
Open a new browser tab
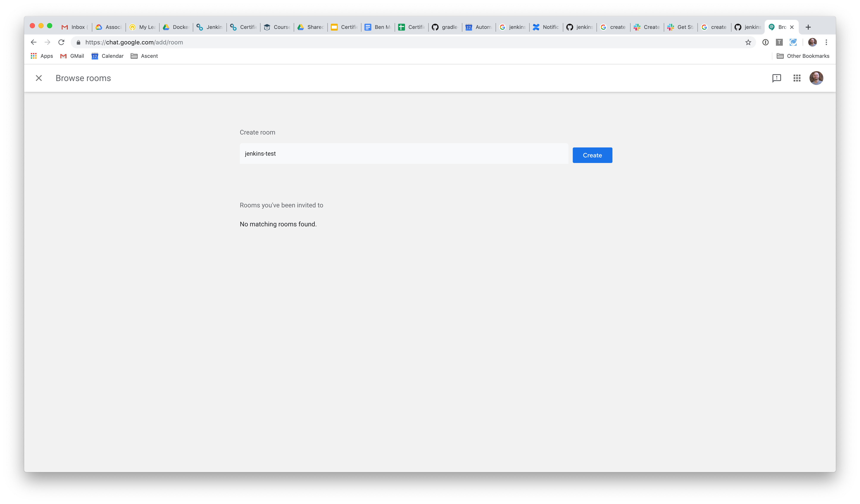(x=808, y=27)
